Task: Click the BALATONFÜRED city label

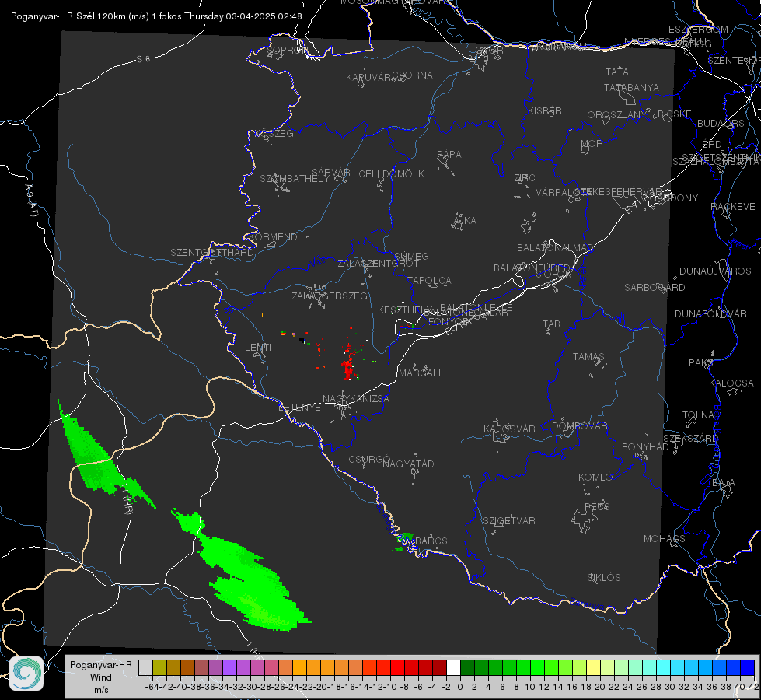Action: (x=532, y=268)
